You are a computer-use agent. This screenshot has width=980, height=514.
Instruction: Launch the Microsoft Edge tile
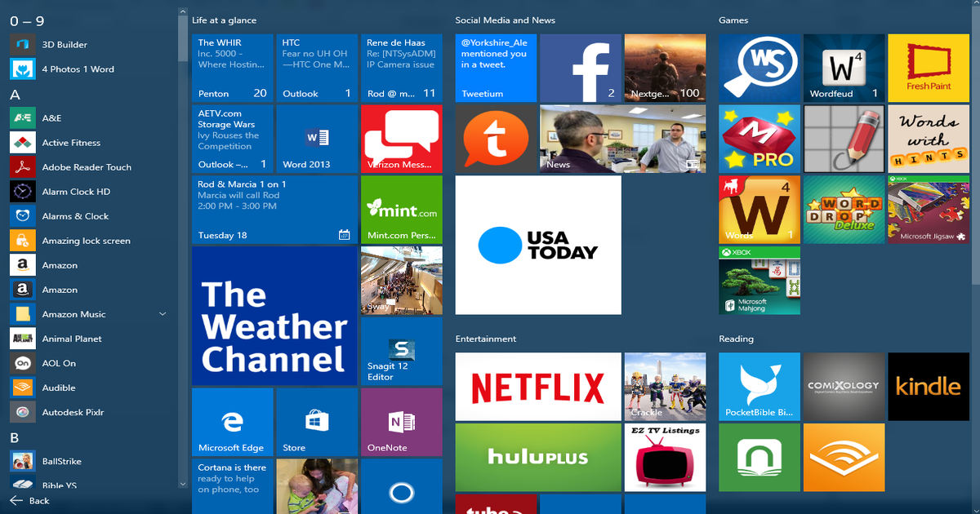tap(232, 422)
